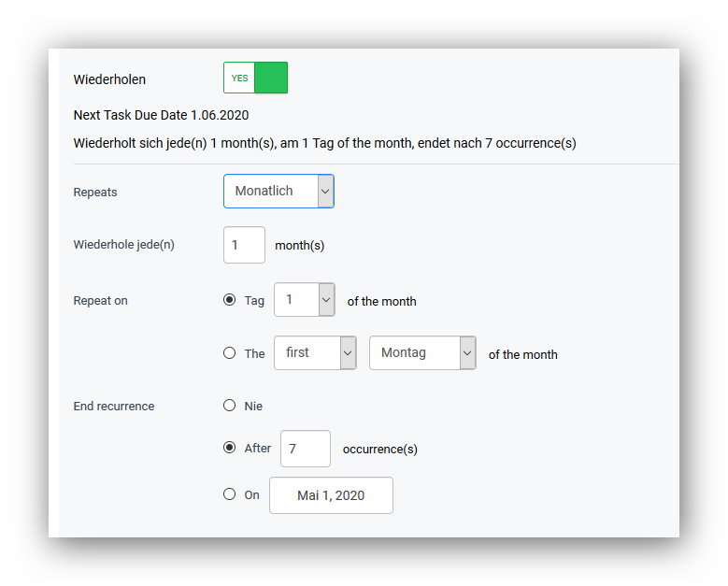Select the On end-date radio button
Screen dimensions: 728x586
230,494
